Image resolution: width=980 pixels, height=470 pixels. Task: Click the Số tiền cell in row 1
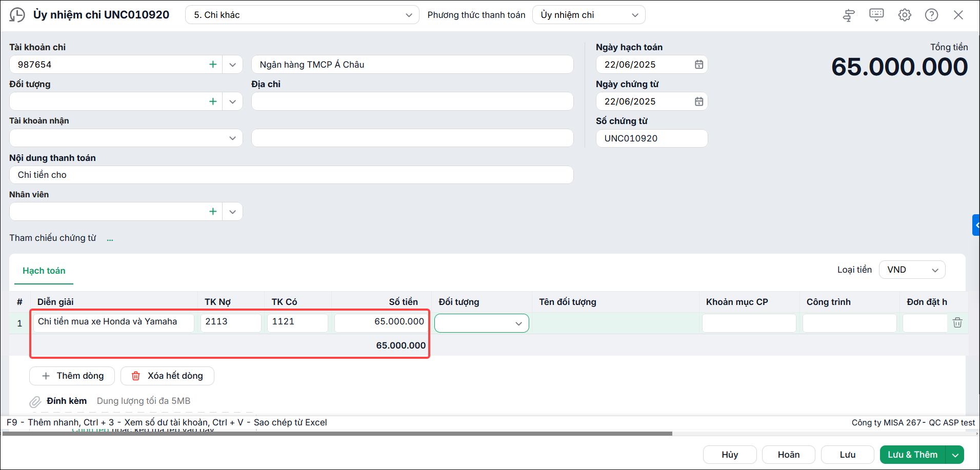[x=381, y=322]
